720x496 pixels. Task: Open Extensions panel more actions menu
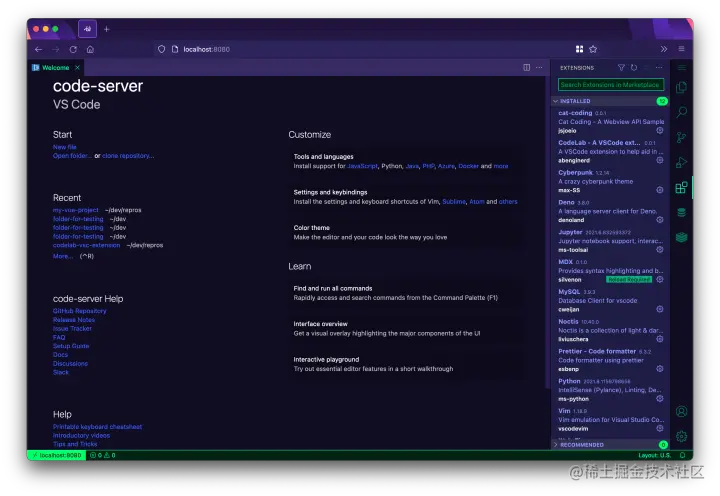click(x=659, y=68)
